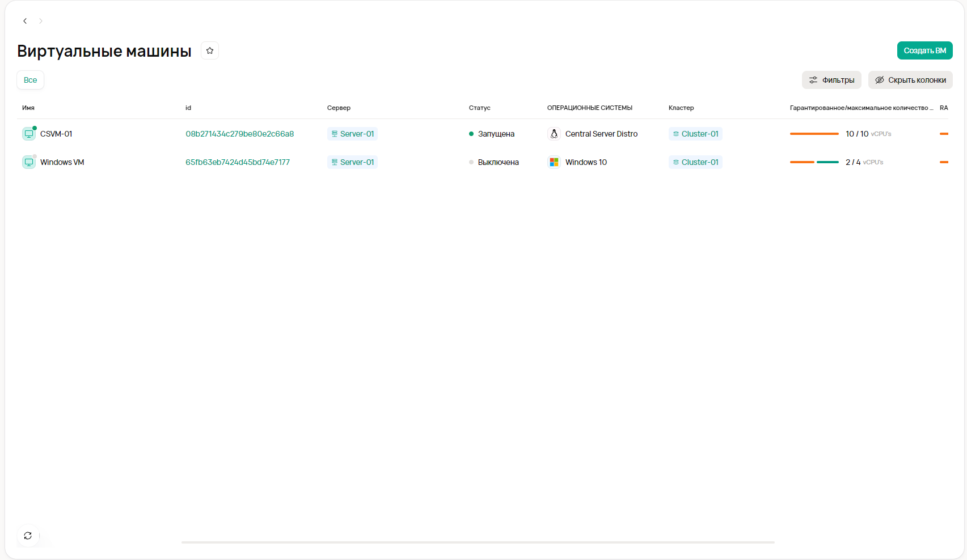Click the favorite star icon beside title
The image size is (967, 560).
pyautogui.click(x=210, y=51)
